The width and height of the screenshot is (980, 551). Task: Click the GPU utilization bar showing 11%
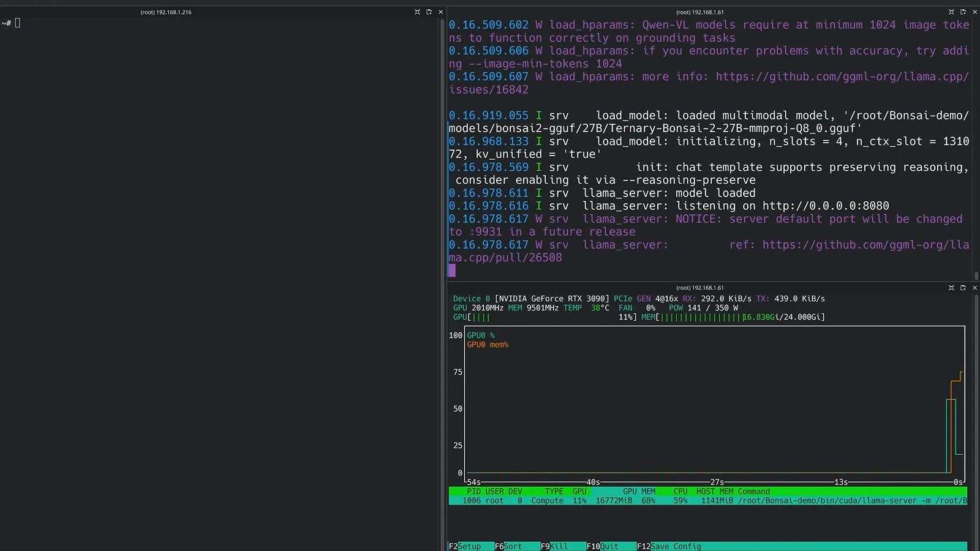(x=545, y=317)
